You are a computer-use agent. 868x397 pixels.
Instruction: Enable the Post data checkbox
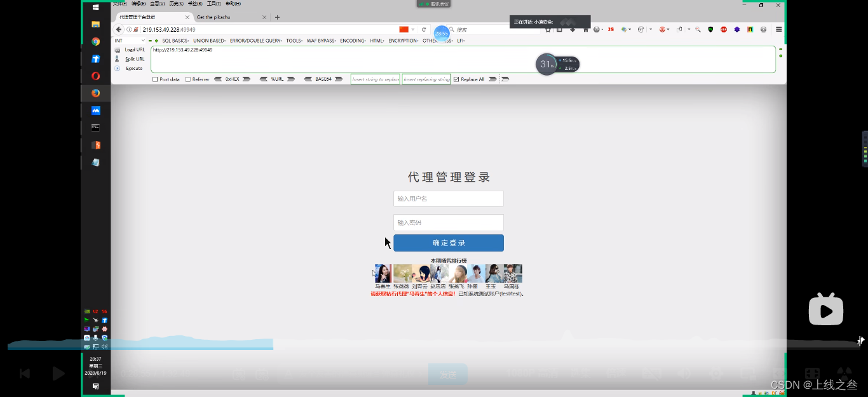[155, 79]
